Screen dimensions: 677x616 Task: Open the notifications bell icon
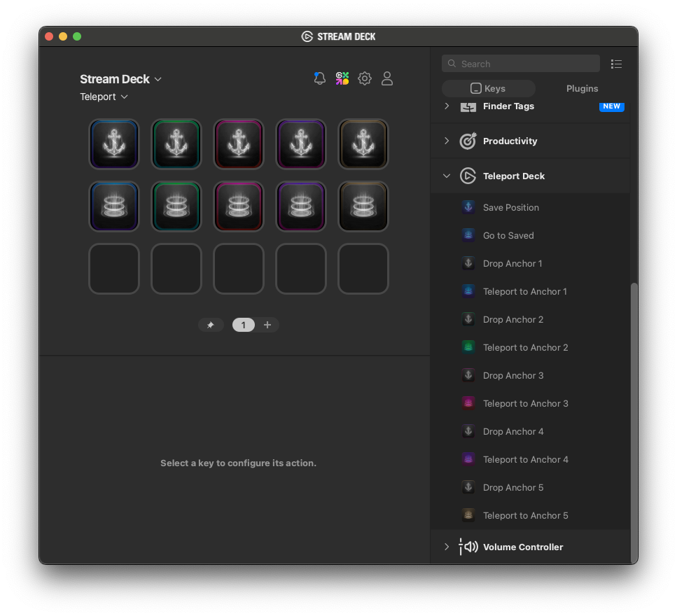tap(320, 78)
